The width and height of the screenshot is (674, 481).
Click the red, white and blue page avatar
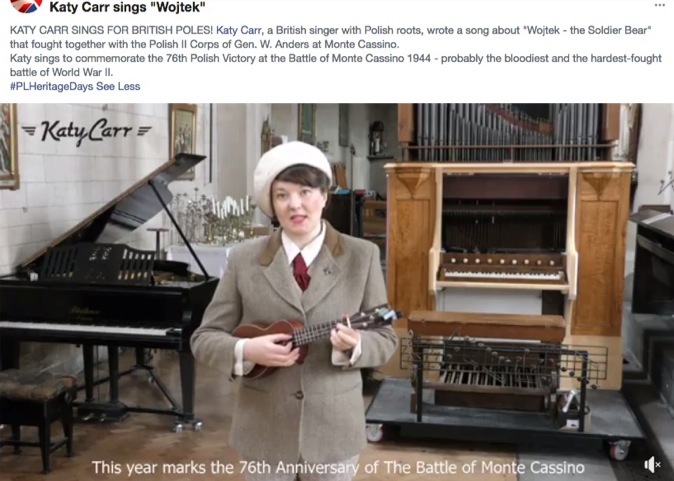tap(26, 5)
